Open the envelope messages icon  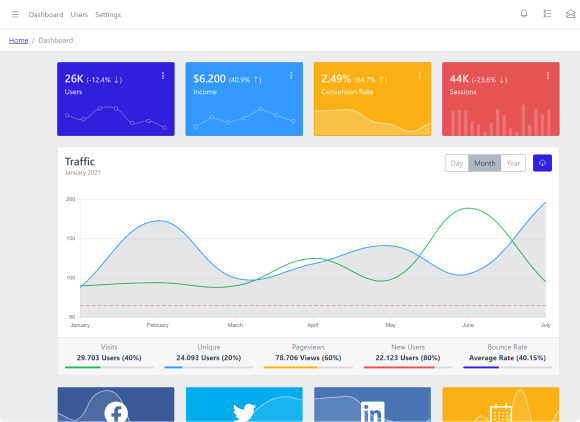[570, 14]
